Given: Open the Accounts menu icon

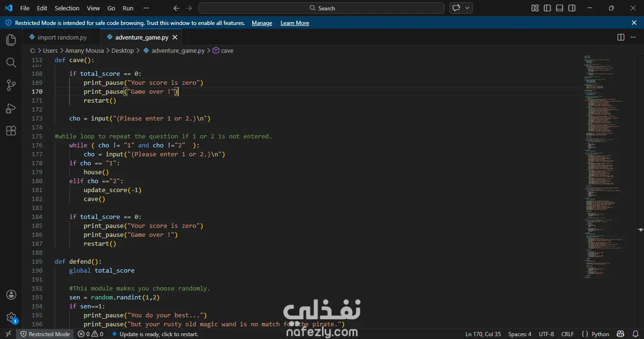Looking at the screenshot, I should pos(11,295).
